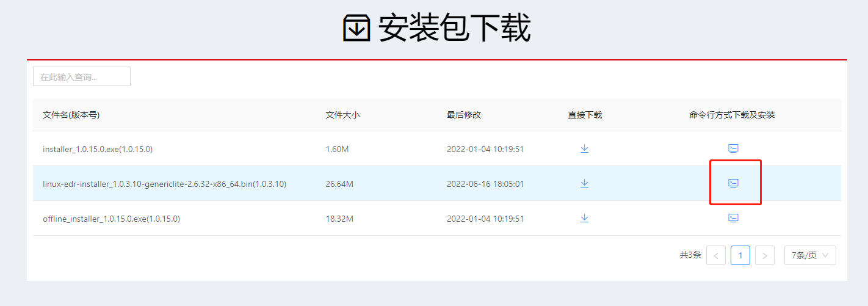This screenshot has width=868, height=306.
Task: Go to the next page arrow
Action: [x=764, y=255]
